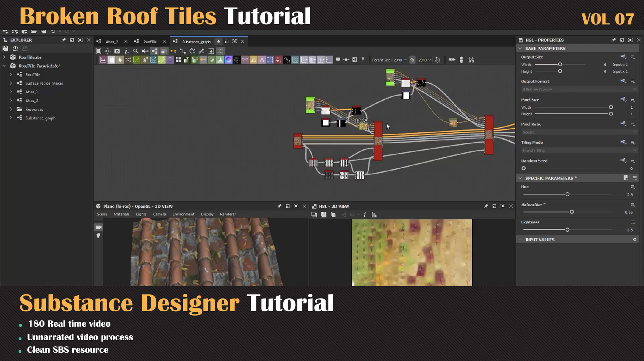This screenshot has width=644, height=361.
Task: Toggle the light icon beside the 3D view
Action: pyautogui.click(x=98, y=236)
